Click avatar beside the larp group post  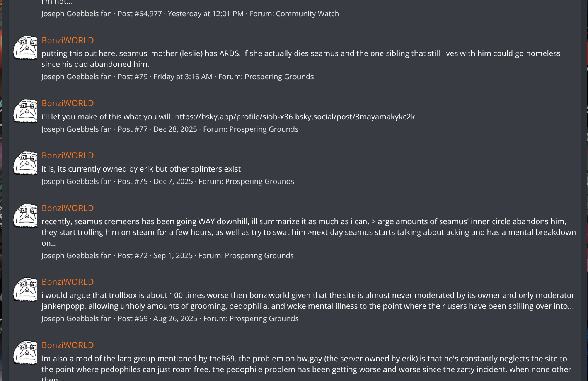26,353
